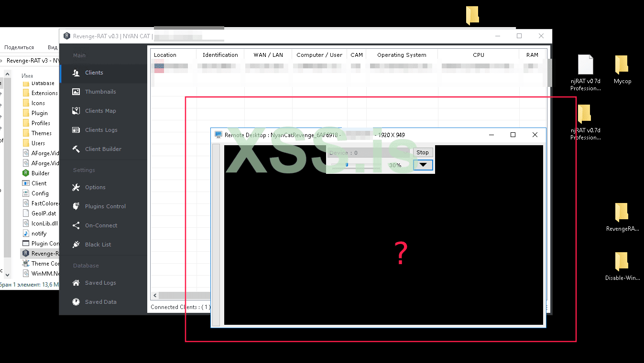The image size is (644, 363).
Task: Open the Вид menu in the file explorer
Action: [x=53, y=47]
